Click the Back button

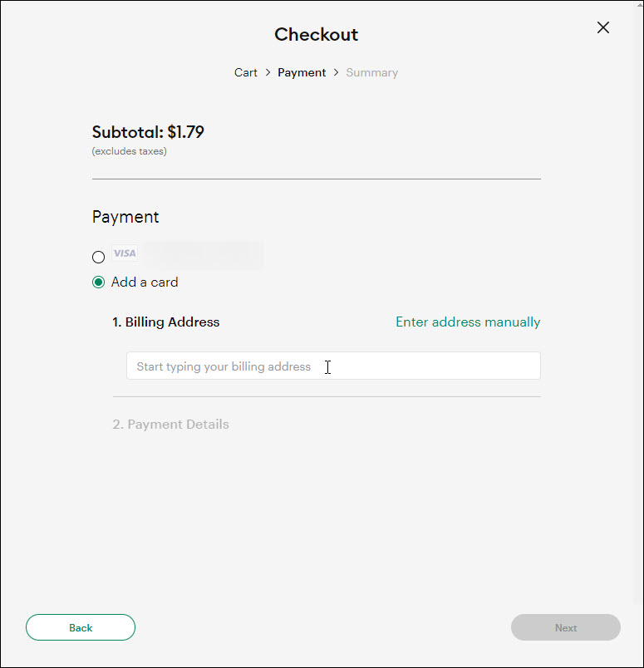click(x=80, y=627)
